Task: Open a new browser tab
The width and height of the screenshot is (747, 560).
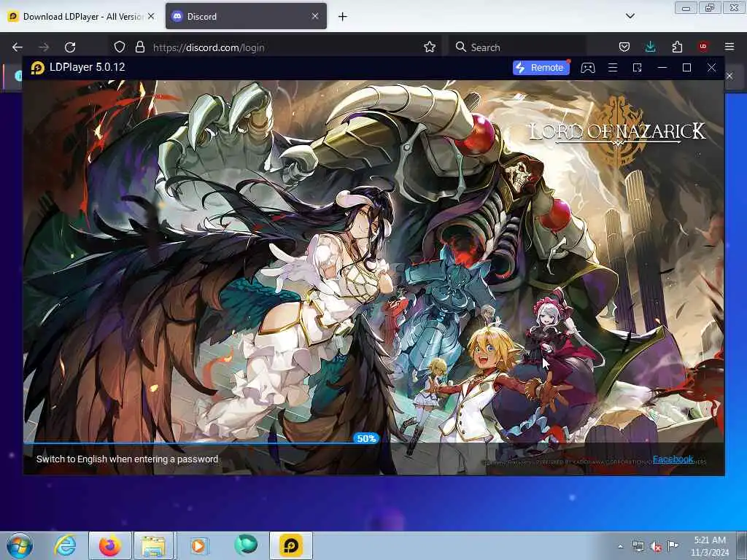Action: point(343,17)
